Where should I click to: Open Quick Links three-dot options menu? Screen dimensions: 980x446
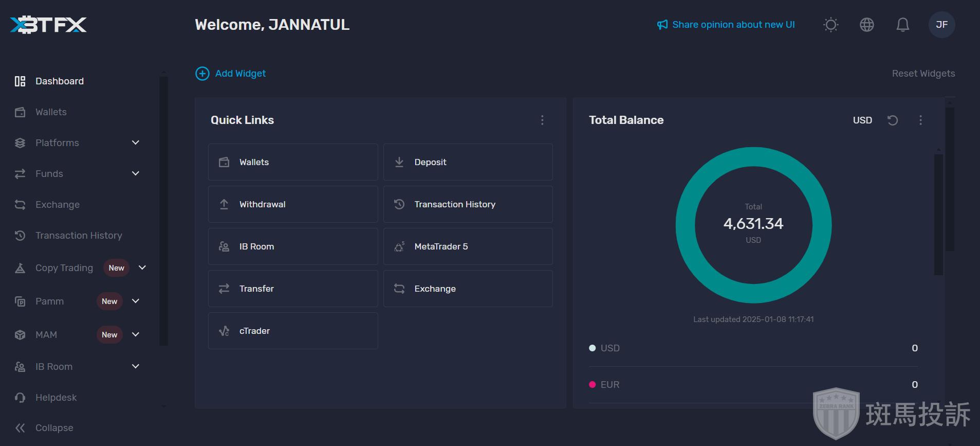(x=542, y=120)
